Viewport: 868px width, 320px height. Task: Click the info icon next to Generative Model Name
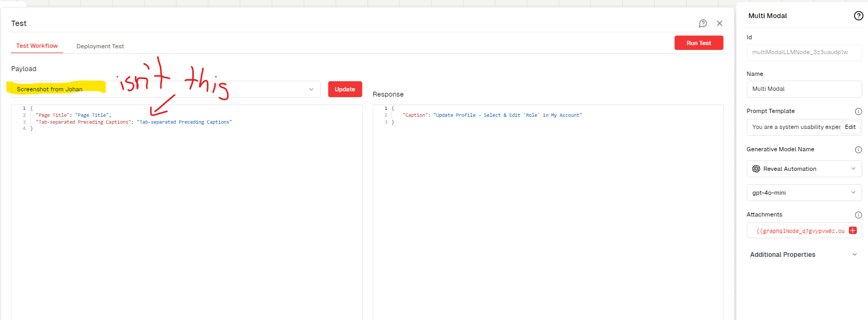pos(858,150)
